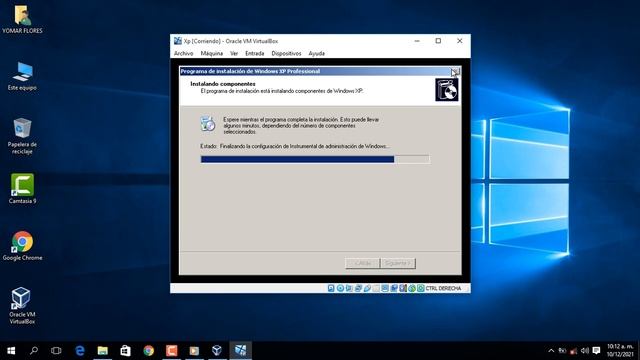
Task: Open the YOMAR FLORES desktop folder
Action: pos(22,19)
